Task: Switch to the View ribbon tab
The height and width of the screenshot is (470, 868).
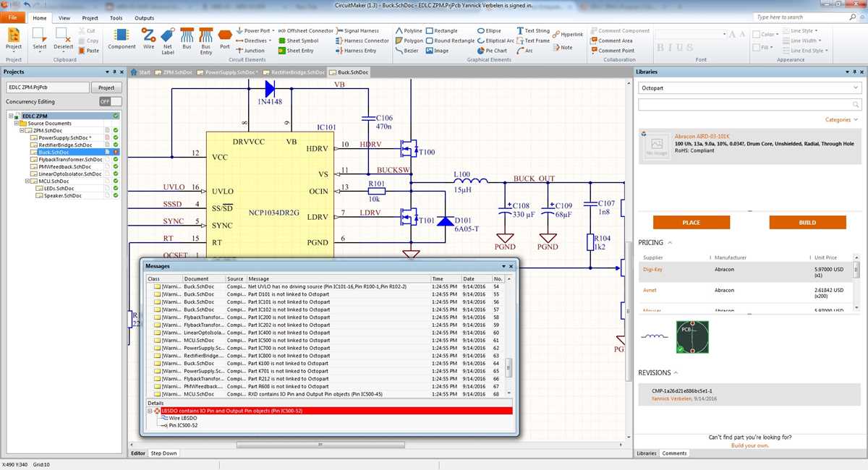Action: coord(64,17)
